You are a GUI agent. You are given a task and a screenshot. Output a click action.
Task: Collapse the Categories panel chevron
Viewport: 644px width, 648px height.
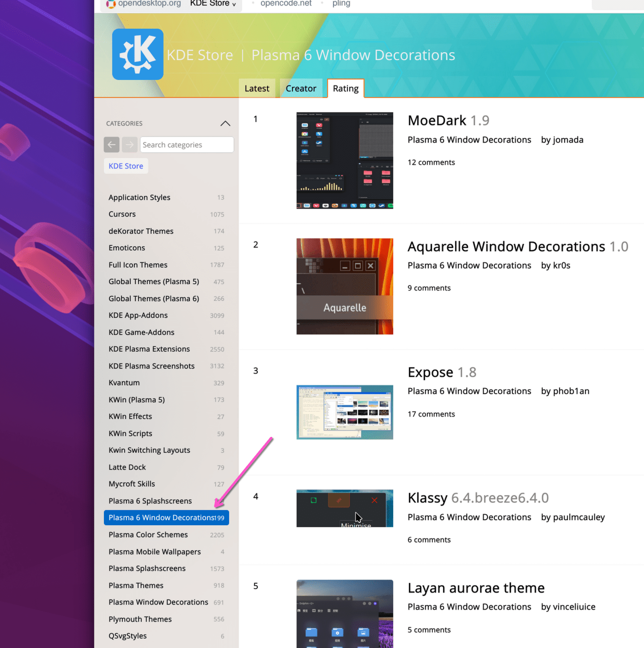[x=225, y=123]
